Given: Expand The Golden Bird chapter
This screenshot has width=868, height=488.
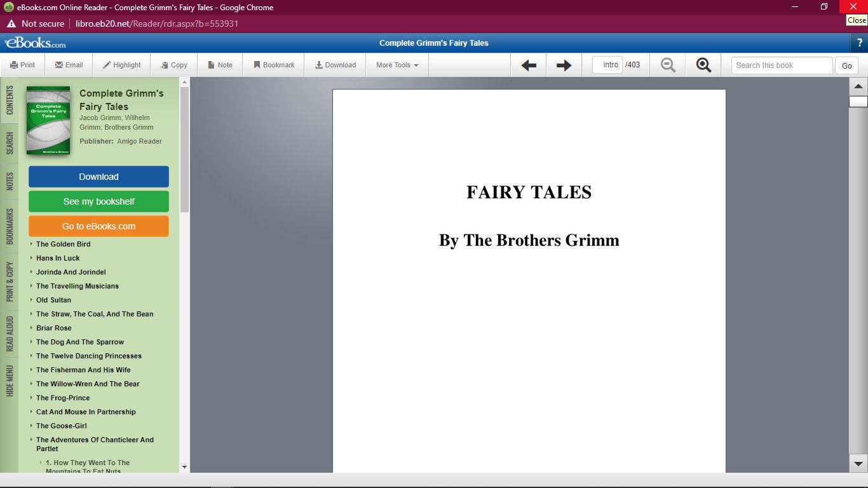Looking at the screenshot, I should (31, 244).
